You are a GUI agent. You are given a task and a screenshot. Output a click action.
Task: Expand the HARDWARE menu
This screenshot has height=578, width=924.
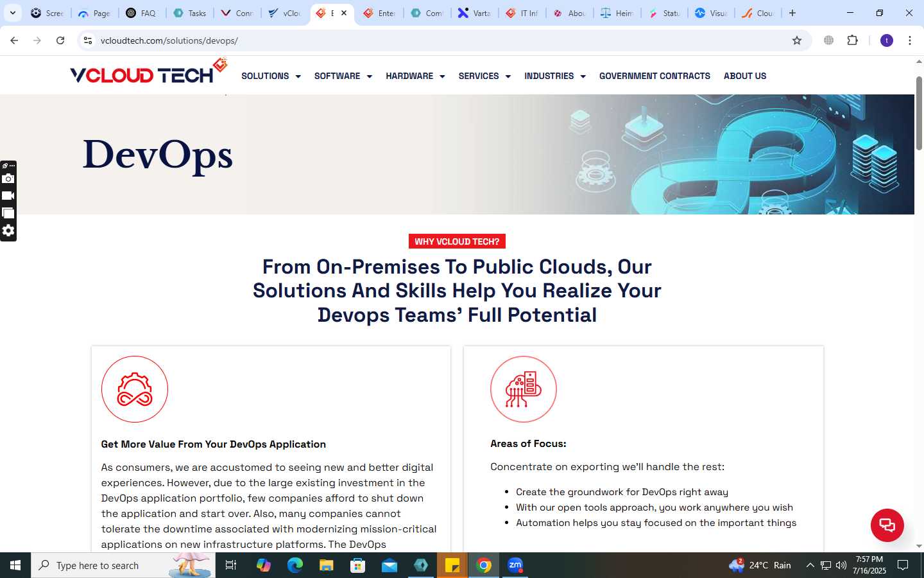point(415,76)
